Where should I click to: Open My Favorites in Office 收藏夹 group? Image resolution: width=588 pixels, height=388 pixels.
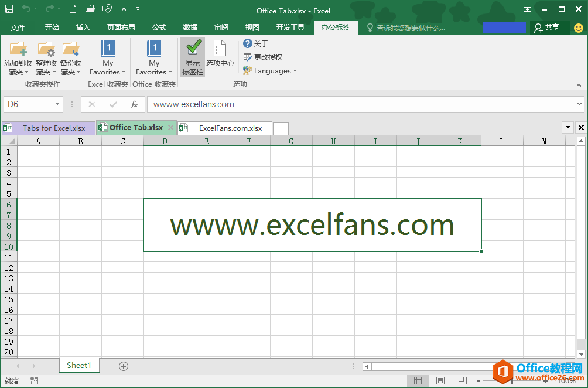pos(154,58)
